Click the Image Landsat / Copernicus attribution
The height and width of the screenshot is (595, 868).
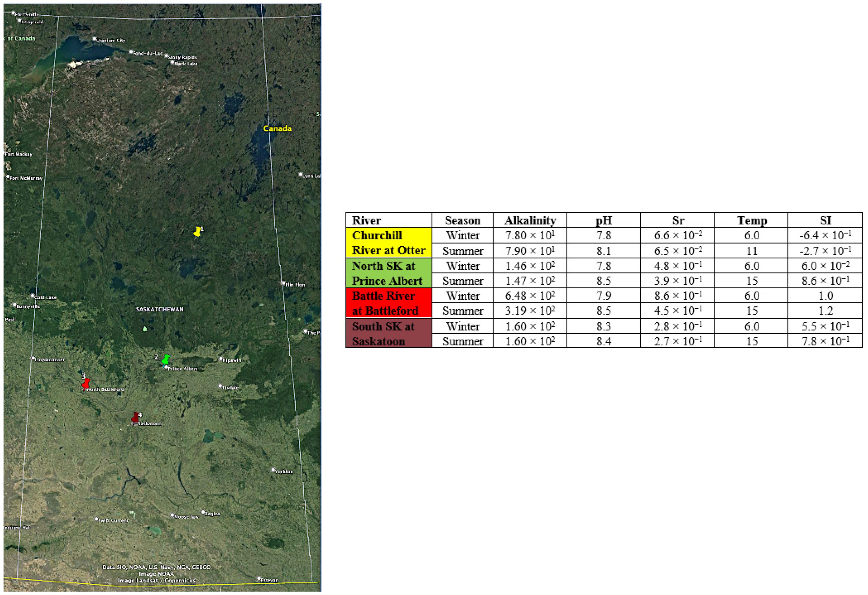pyautogui.click(x=156, y=581)
